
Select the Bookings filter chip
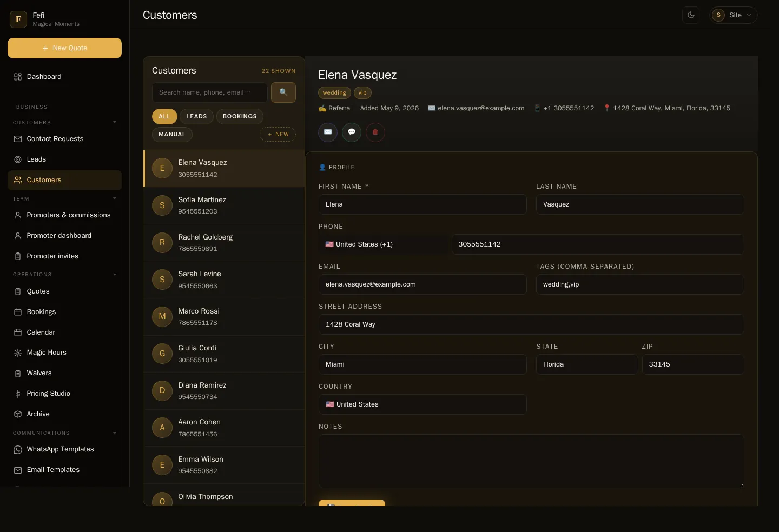pyautogui.click(x=240, y=116)
